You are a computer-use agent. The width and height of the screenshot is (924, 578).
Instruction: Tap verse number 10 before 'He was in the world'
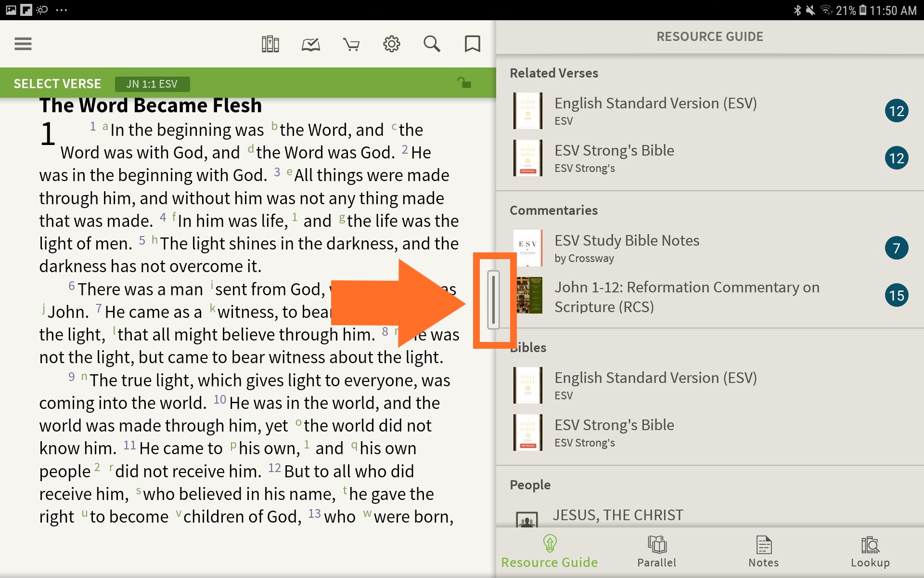click(220, 399)
